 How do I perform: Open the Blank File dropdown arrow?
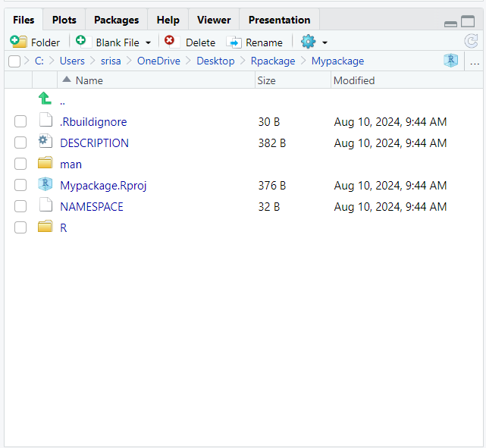coord(148,42)
